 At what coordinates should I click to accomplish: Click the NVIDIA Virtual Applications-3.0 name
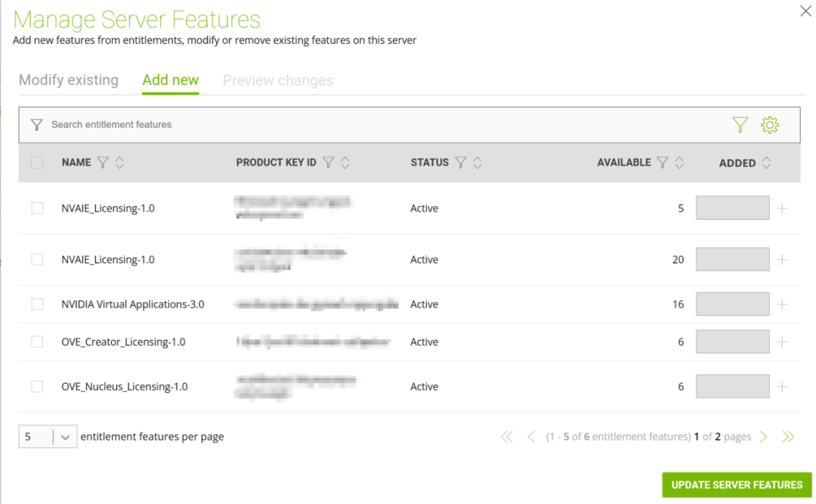tap(133, 304)
